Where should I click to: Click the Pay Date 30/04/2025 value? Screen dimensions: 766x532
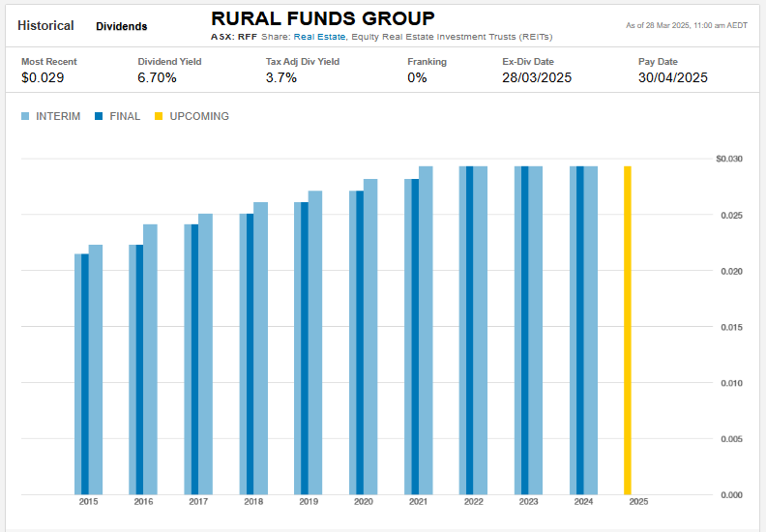[673, 77]
